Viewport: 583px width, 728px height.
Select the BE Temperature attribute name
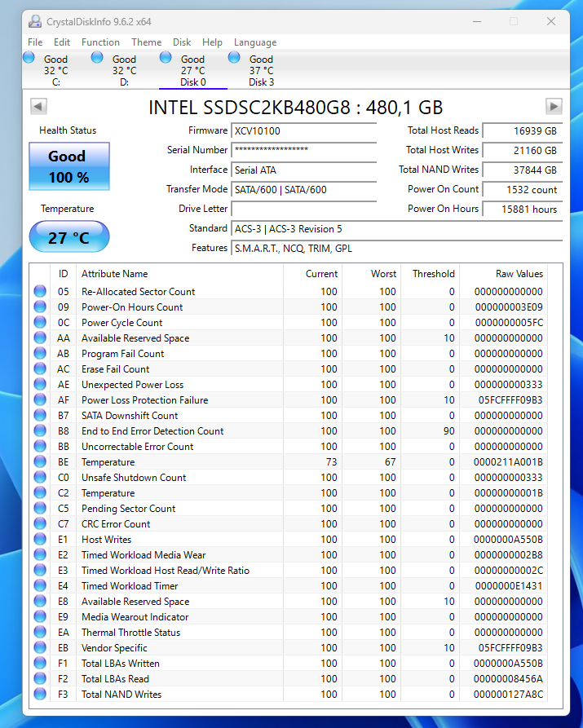pos(108,462)
